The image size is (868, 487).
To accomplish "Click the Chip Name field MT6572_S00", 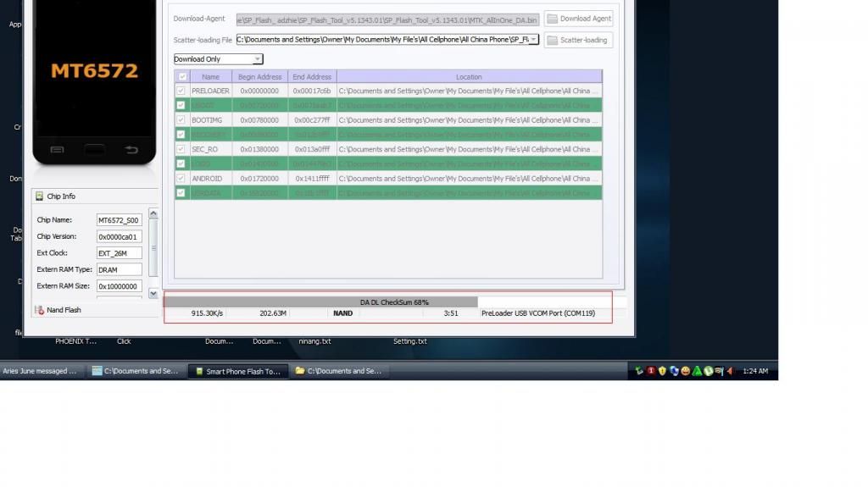I will point(118,220).
